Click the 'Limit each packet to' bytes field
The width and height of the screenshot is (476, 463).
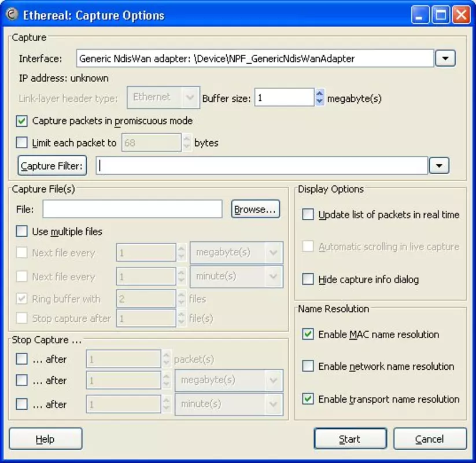151,142
